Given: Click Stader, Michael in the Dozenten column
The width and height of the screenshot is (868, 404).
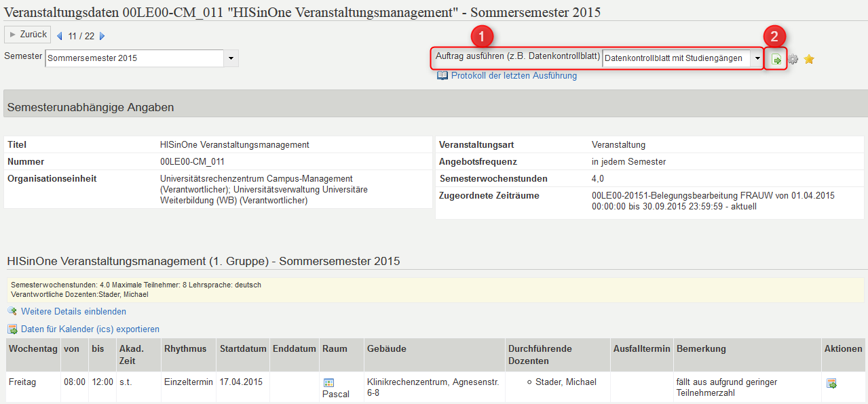Looking at the screenshot, I should tap(566, 382).
